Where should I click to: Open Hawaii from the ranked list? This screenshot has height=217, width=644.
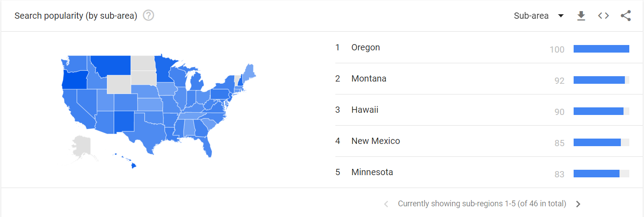click(365, 110)
